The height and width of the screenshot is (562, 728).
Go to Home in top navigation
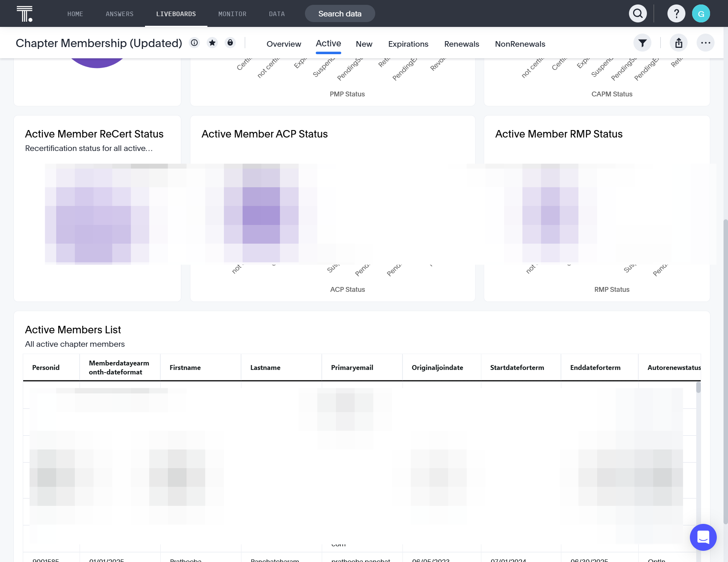click(x=75, y=14)
